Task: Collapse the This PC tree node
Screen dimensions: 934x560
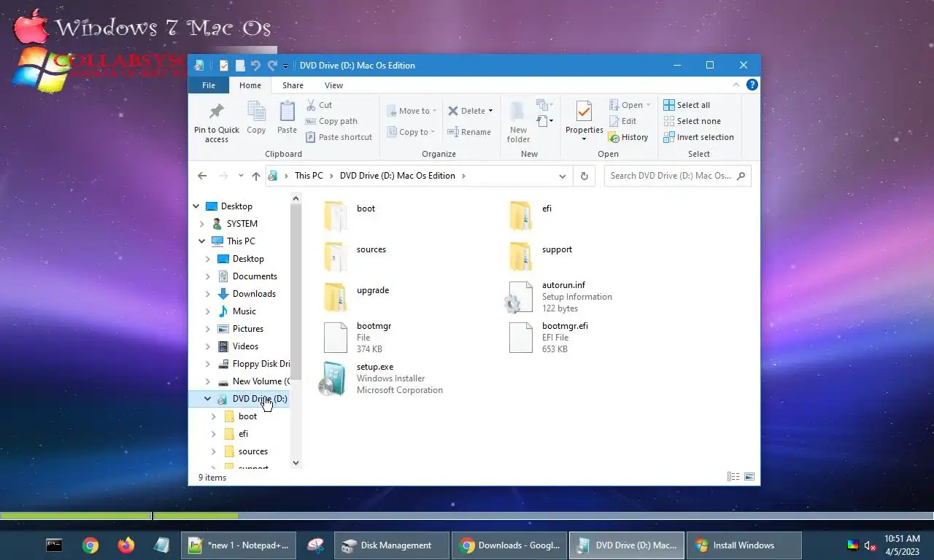Action: click(202, 241)
